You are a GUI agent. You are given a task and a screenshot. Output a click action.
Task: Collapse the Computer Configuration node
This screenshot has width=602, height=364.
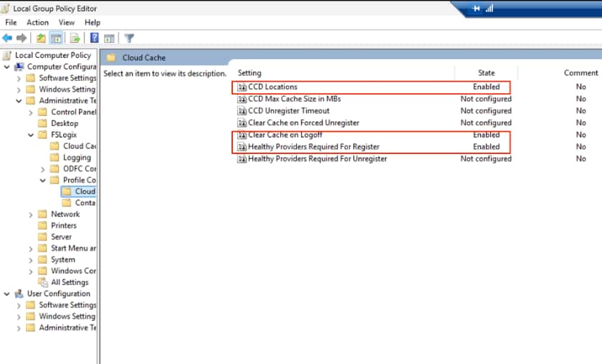tap(7, 67)
